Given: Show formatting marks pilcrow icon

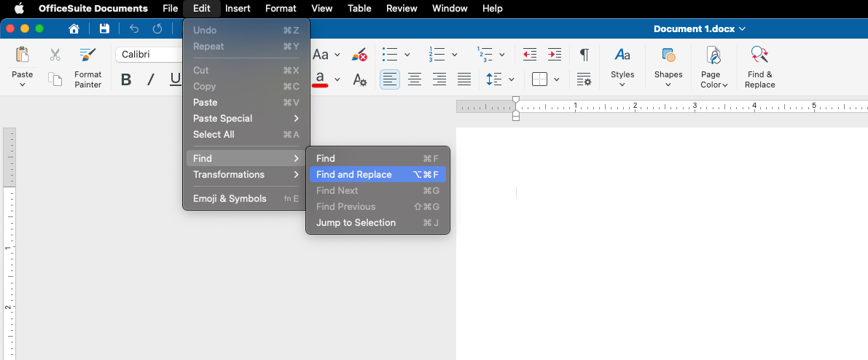Looking at the screenshot, I should click(584, 55).
